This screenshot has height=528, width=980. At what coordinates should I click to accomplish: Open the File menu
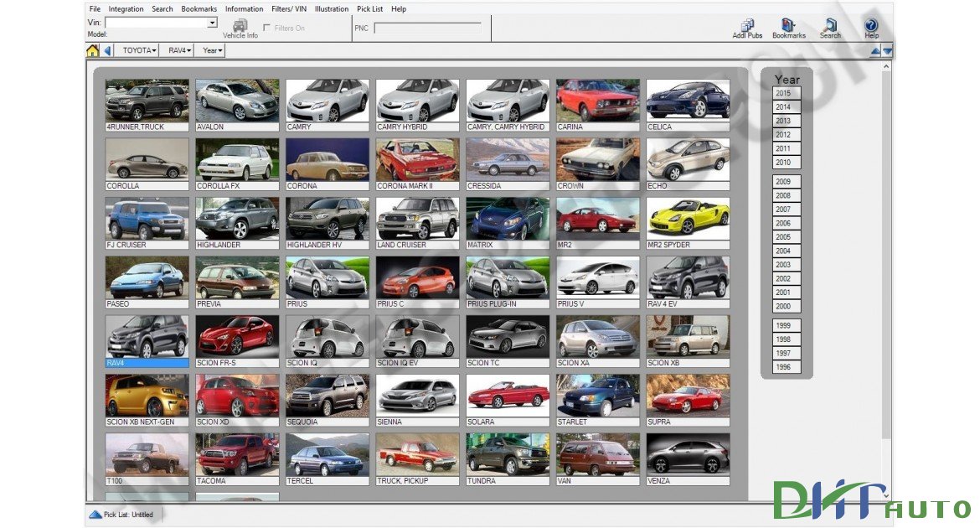[95, 9]
